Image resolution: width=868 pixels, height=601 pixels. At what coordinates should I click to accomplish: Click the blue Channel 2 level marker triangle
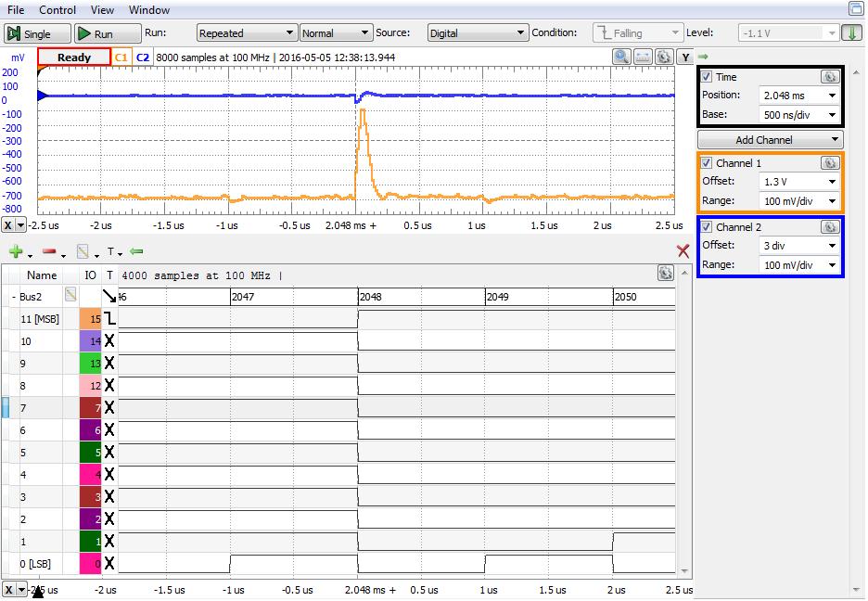42,96
